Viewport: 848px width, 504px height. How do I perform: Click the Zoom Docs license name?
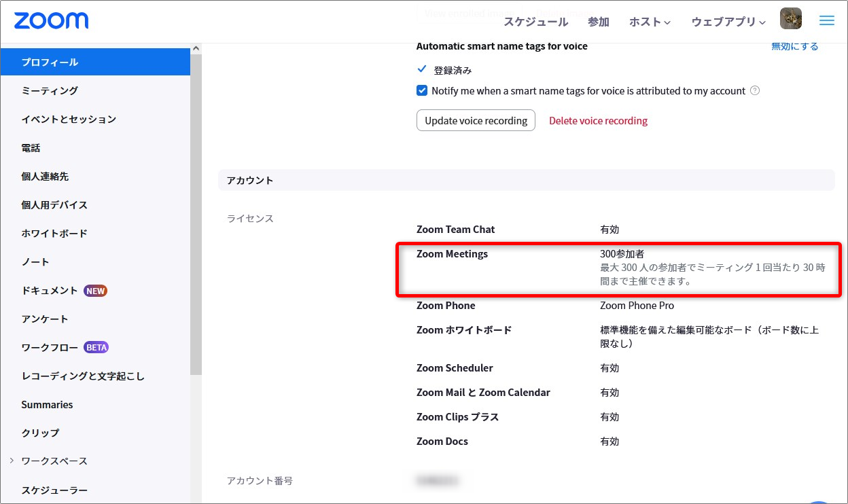pyautogui.click(x=442, y=441)
